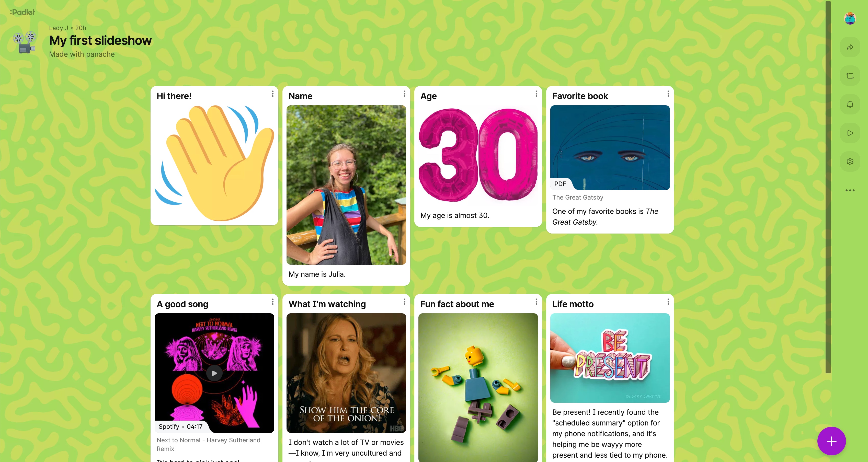
Task: Open notifications bell icon
Action: pyautogui.click(x=850, y=105)
